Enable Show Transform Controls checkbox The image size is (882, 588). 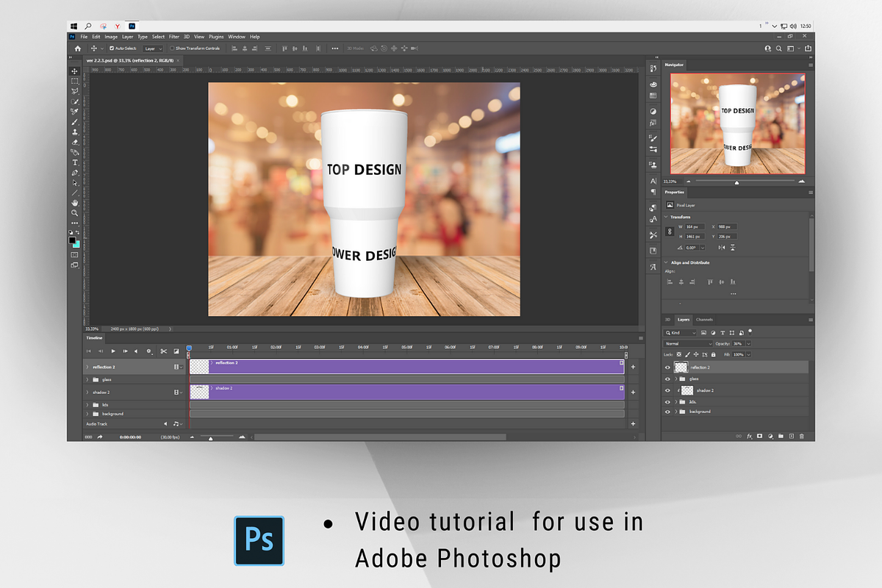coord(172,49)
